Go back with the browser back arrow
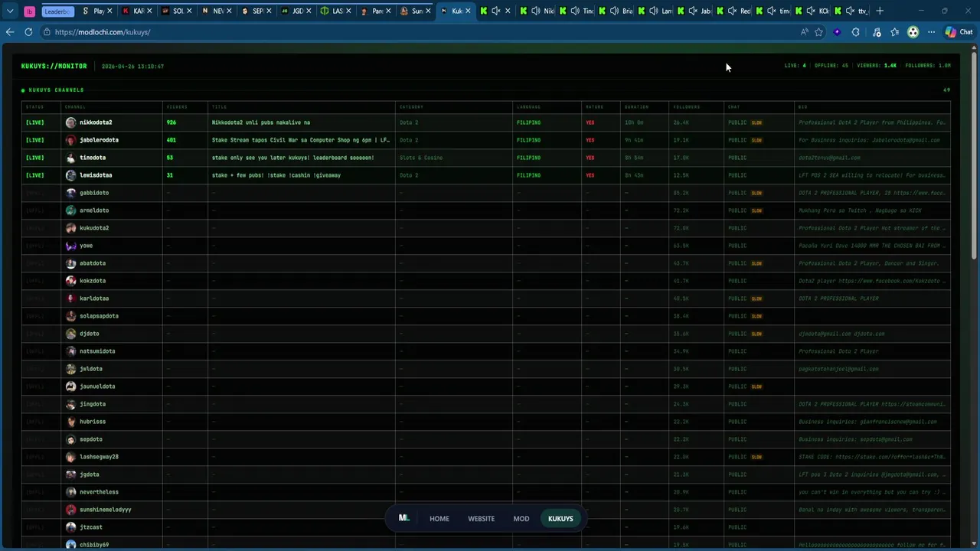The height and width of the screenshot is (551, 980). tap(10, 32)
